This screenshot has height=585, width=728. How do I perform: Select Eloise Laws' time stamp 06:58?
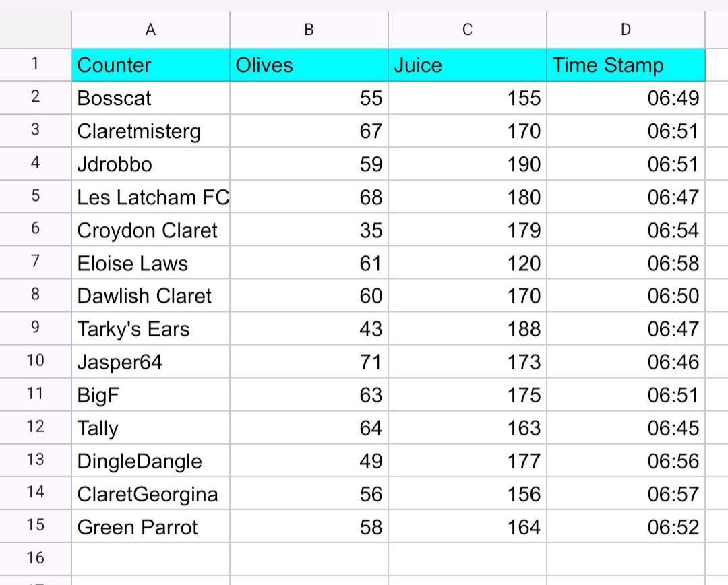click(626, 264)
